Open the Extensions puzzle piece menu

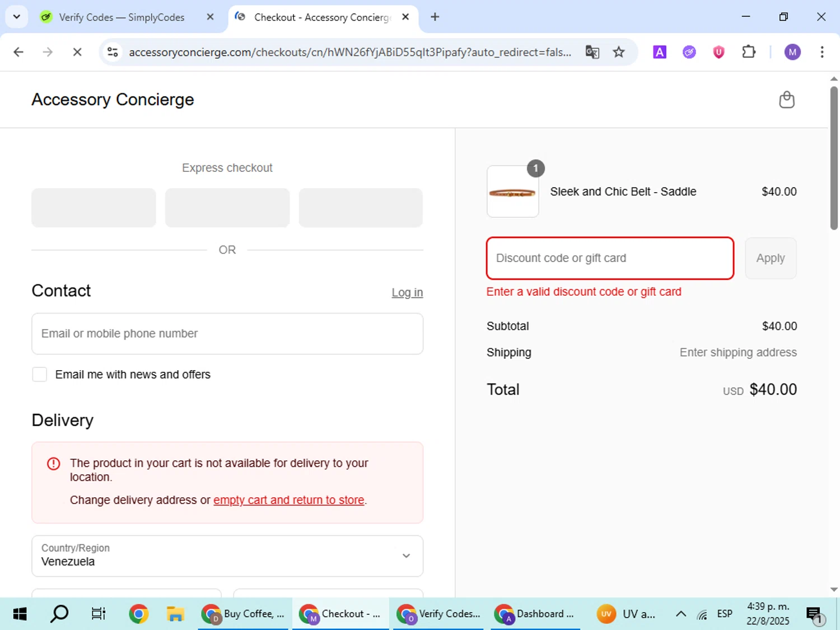[x=749, y=52]
